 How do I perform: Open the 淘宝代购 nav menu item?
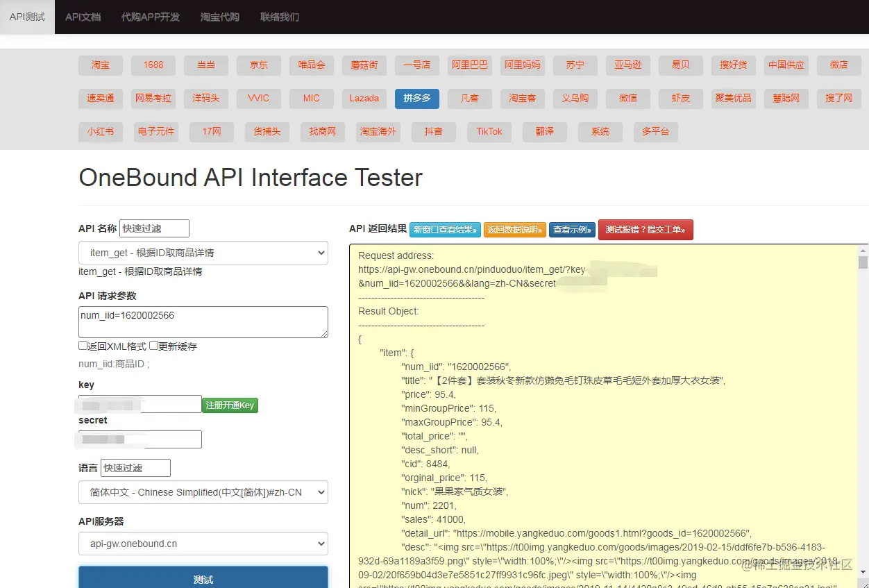pos(220,17)
